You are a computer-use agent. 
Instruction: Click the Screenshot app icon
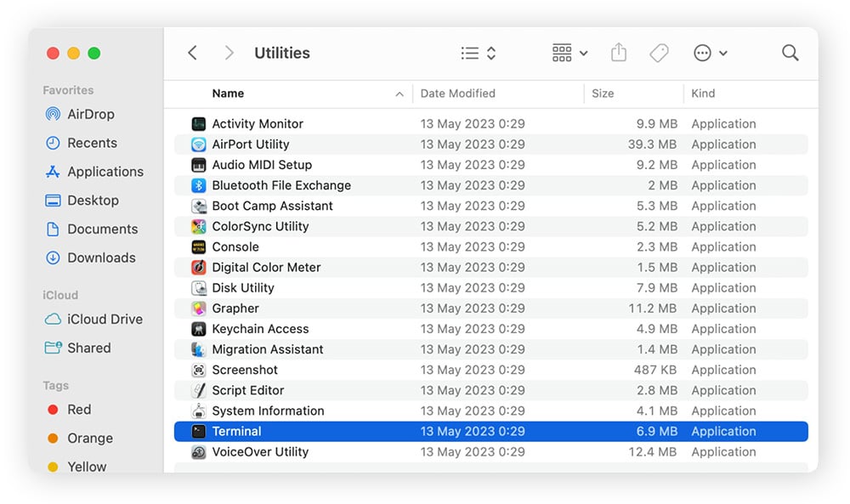click(x=199, y=371)
